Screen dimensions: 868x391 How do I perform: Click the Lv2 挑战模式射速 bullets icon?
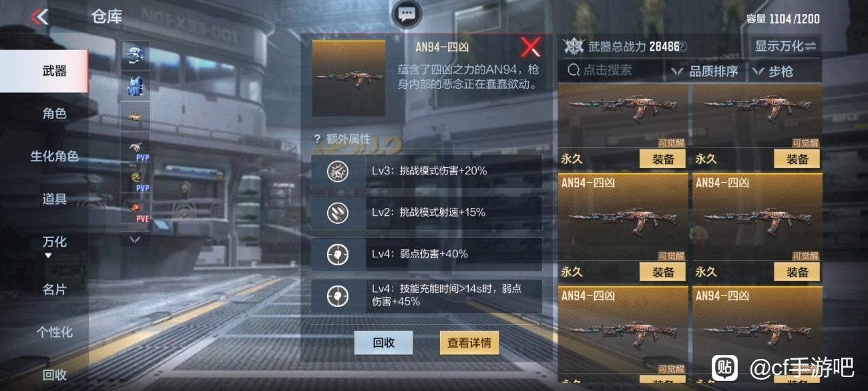[338, 213]
